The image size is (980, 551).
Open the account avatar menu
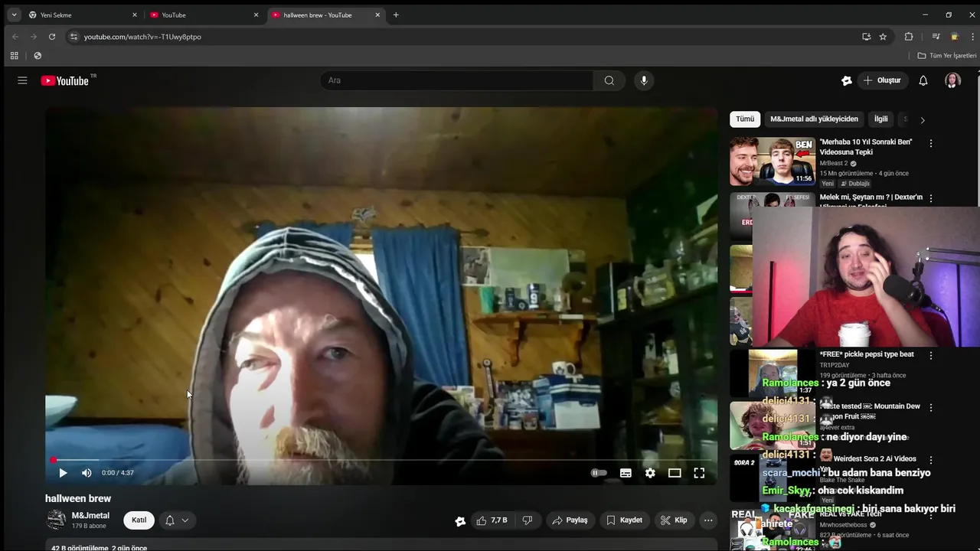pos(952,80)
